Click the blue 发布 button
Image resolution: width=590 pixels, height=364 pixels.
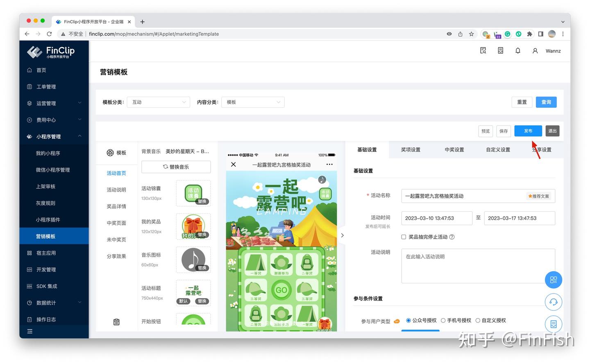click(x=528, y=131)
